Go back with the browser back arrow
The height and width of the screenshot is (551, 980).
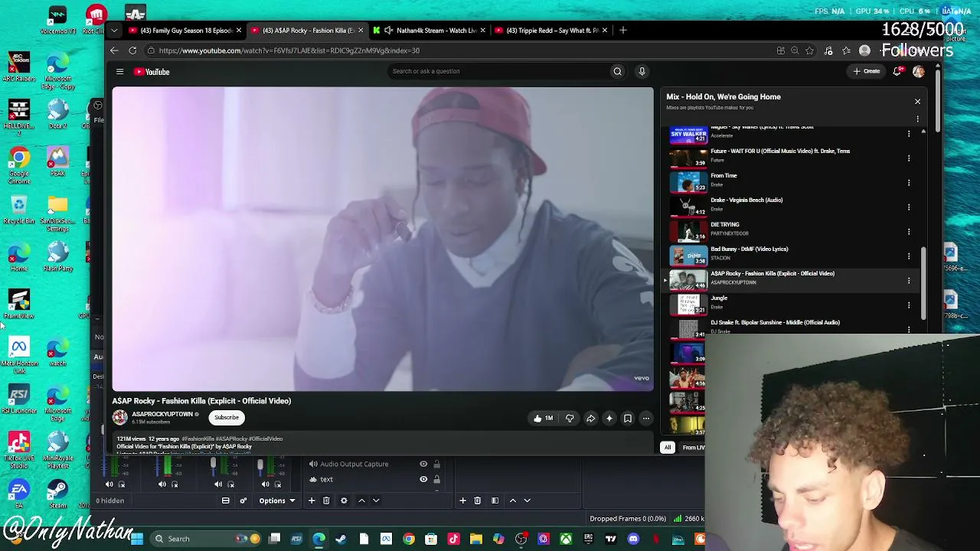point(114,51)
